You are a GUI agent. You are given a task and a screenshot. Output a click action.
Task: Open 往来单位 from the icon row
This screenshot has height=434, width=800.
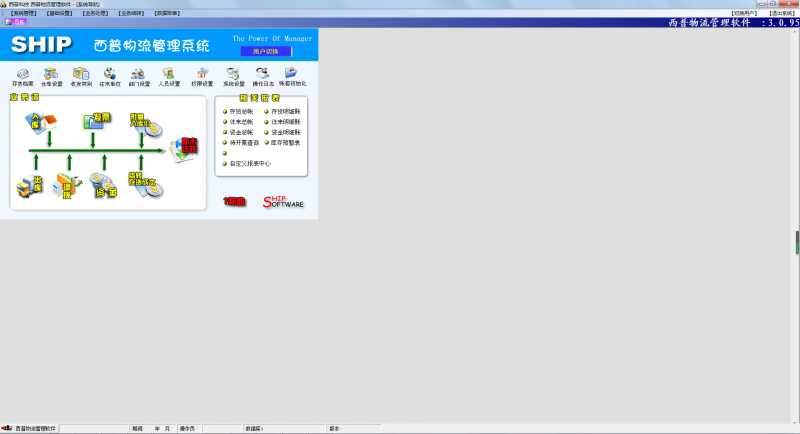81,75
